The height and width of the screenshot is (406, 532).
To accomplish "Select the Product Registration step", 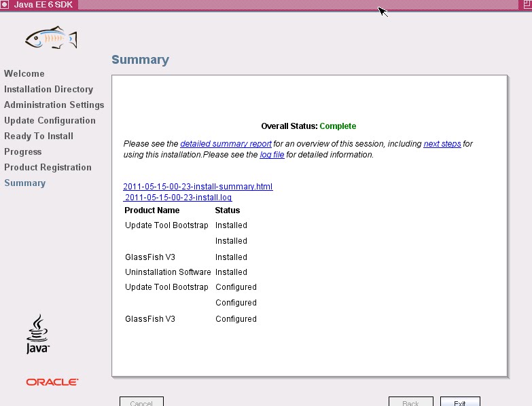I will coord(48,167).
